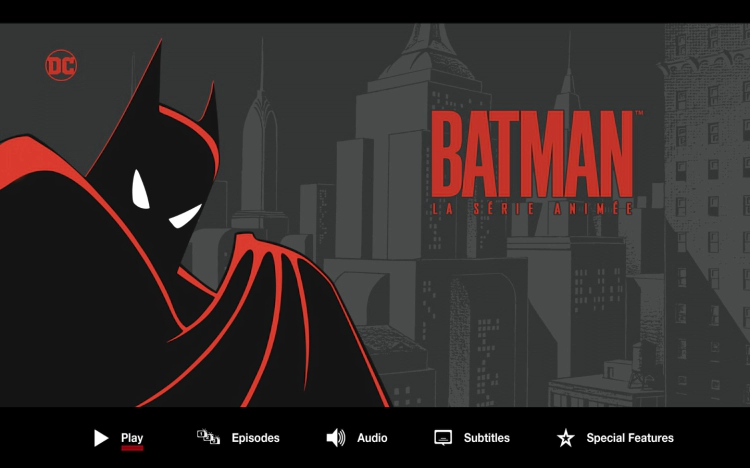Click the DC logo badge
Image resolution: width=750 pixels, height=468 pixels.
coord(61,66)
